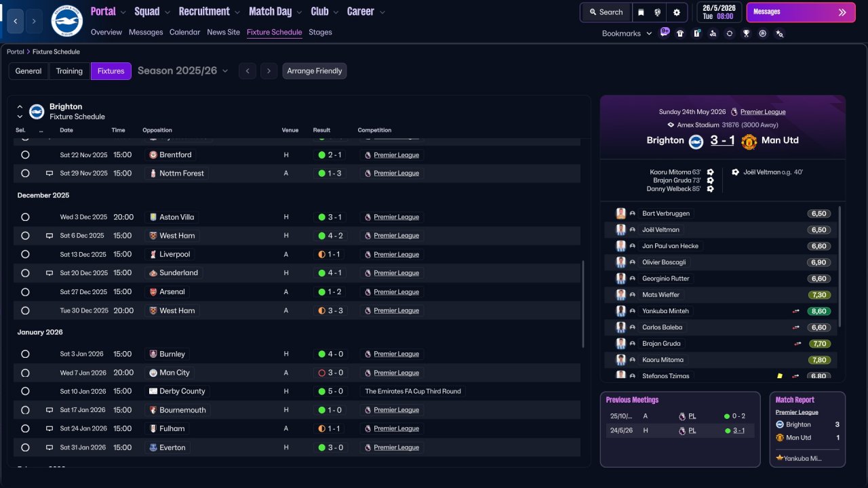Select the Man City fixture radio button
This screenshot has width=868, height=488.
(25, 373)
